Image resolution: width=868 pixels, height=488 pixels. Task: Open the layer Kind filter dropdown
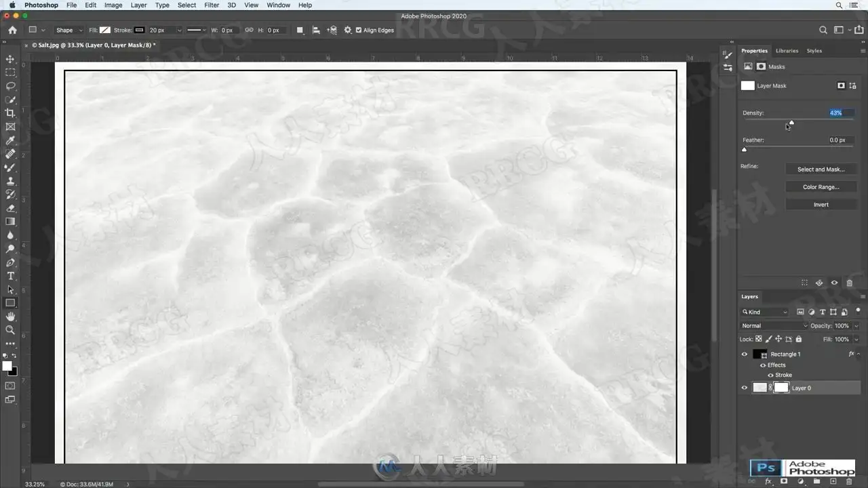pos(765,312)
